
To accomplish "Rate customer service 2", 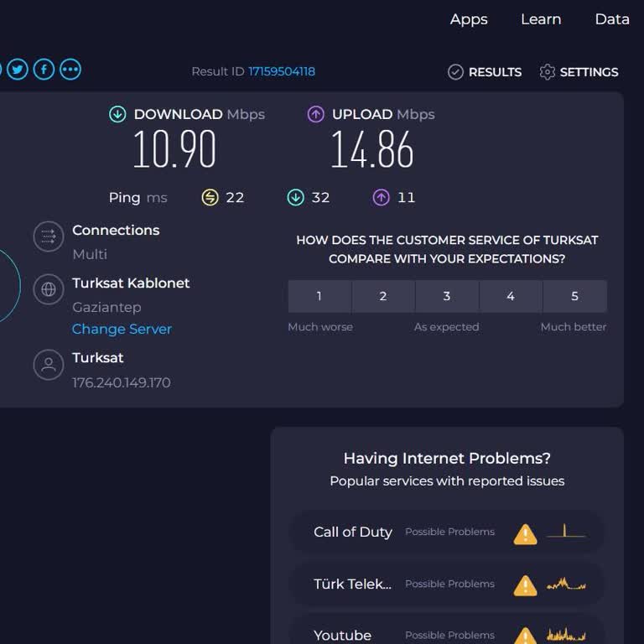I will click(383, 296).
